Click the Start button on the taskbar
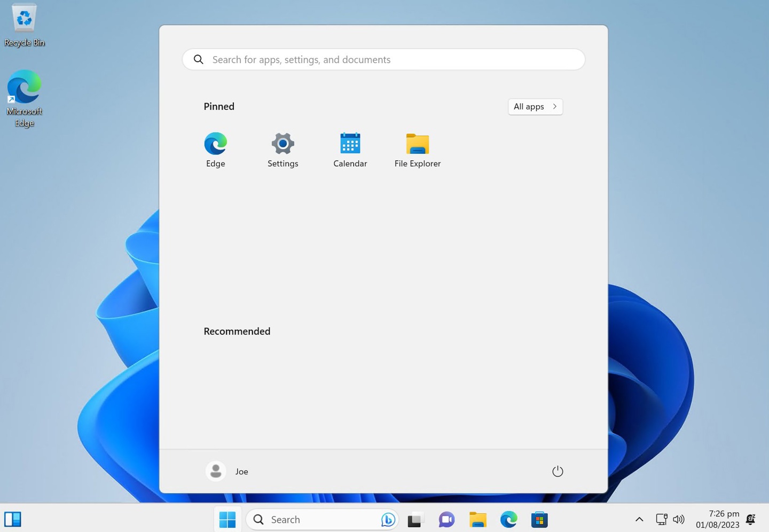The image size is (769, 532). click(x=227, y=519)
